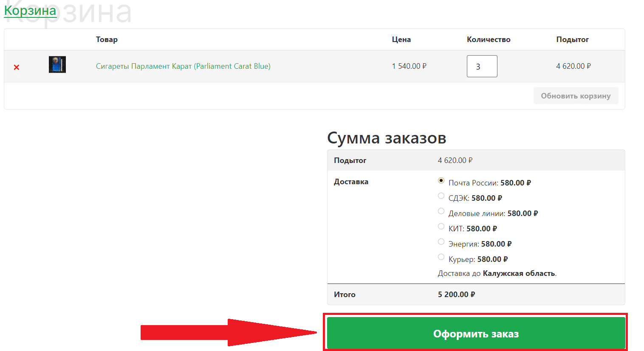The image size is (644, 351).
Task: Select Курьер delivery radio button
Action: (441, 257)
